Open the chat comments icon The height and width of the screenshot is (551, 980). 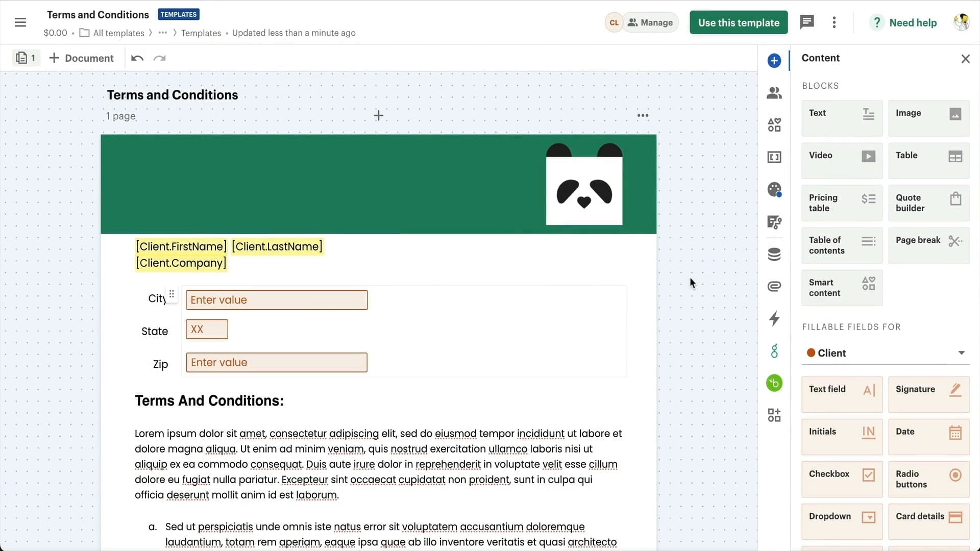click(807, 22)
